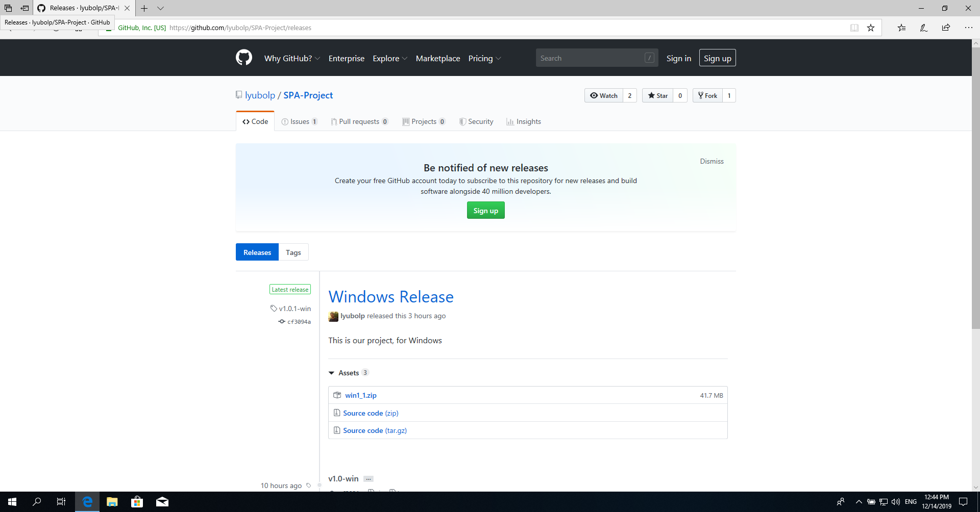Open the Windows Start menu

point(12,502)
